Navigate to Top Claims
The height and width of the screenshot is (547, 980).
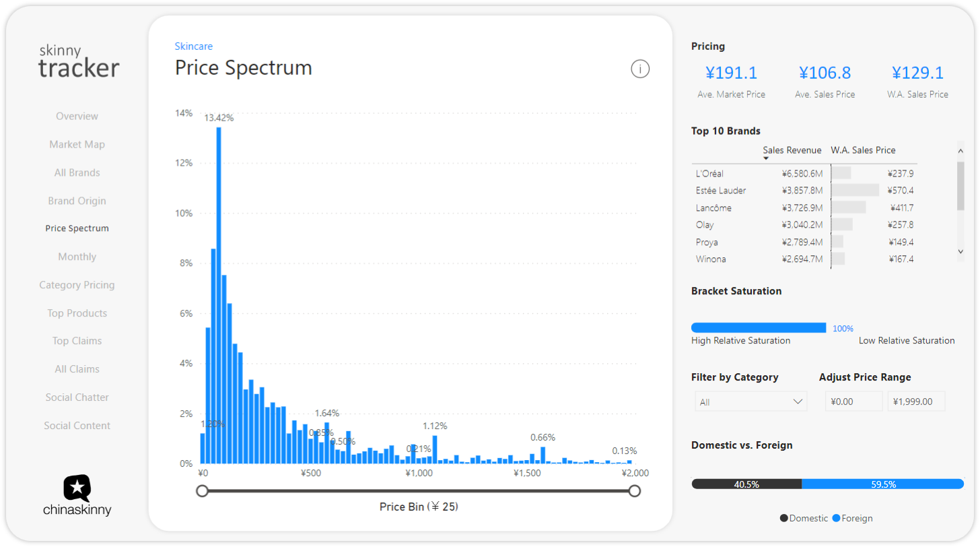coord(77,341)
